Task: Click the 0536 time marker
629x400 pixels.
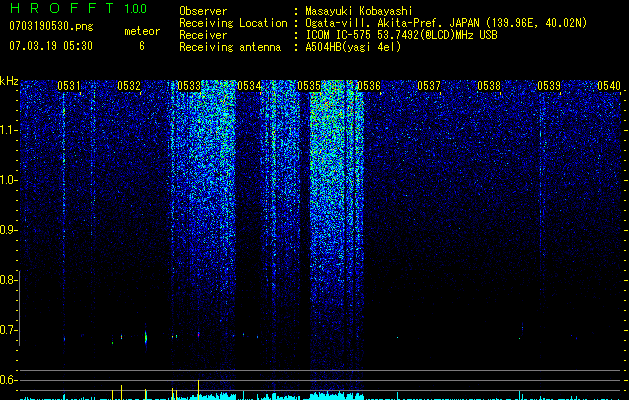Action: 369,86
